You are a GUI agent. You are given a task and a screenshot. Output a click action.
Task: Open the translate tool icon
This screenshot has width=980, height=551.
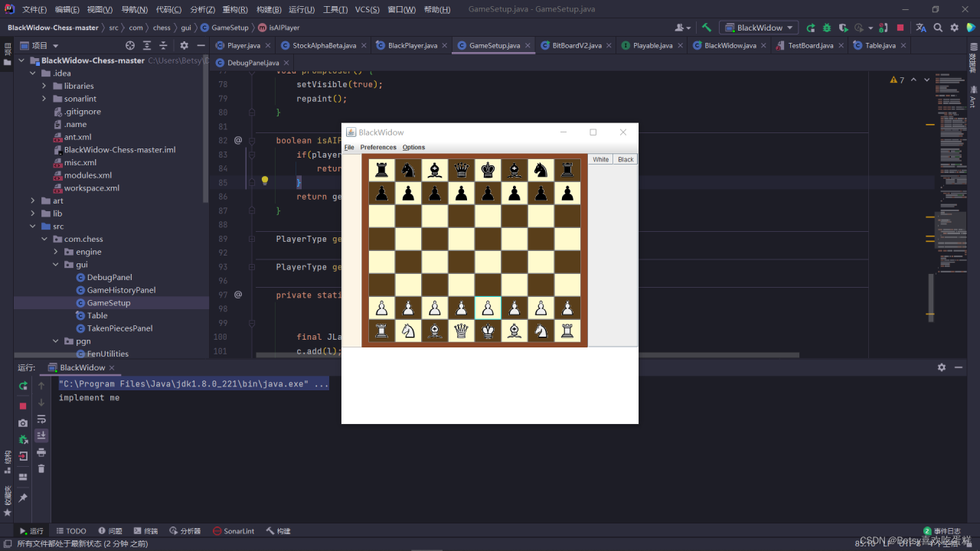tap(921, 28)
